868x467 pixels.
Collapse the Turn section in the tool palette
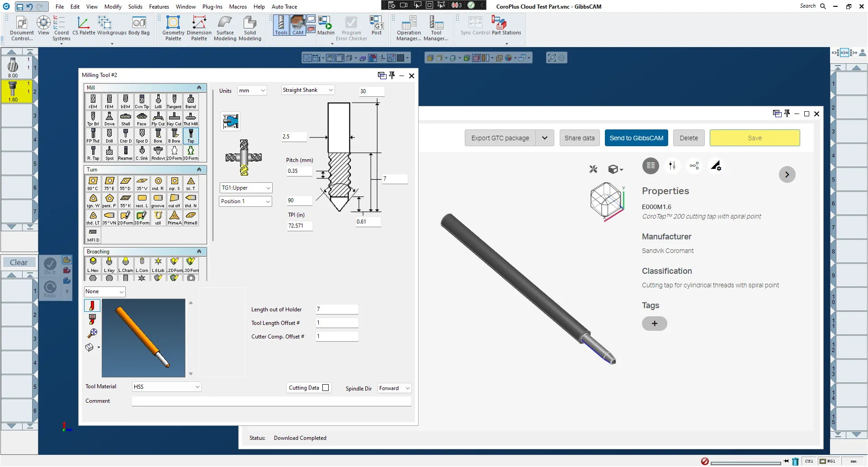click(199, 170)
